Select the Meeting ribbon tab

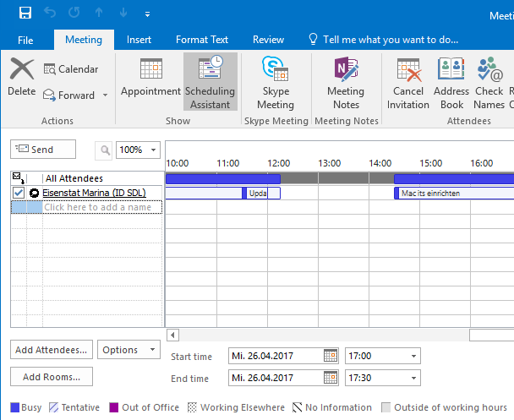[x=84, y=40]
